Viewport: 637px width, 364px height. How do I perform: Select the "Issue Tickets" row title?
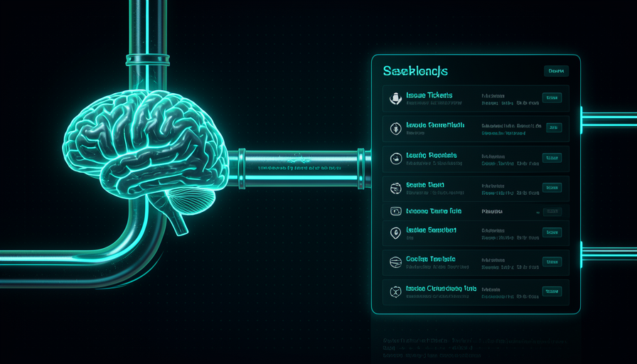click(x=429, y=95)
